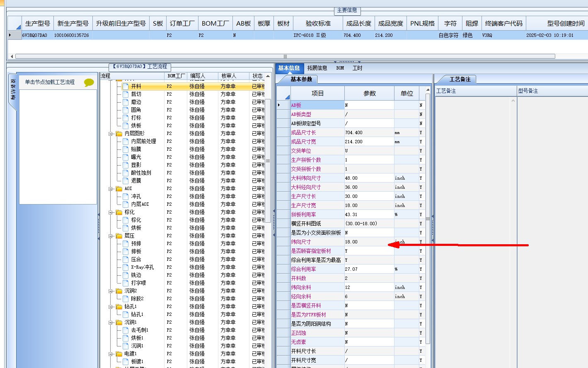The image size is (588, 368).
Task: Edit the 成品尺寸长 value 704.400
Action: [x=369, y=132]
